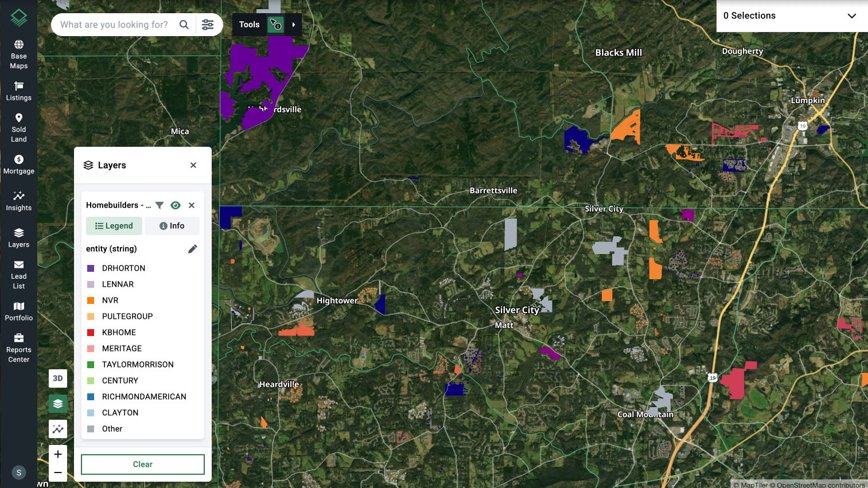Click the app logo at top left

pyautogui.click(x=19, y=18)
